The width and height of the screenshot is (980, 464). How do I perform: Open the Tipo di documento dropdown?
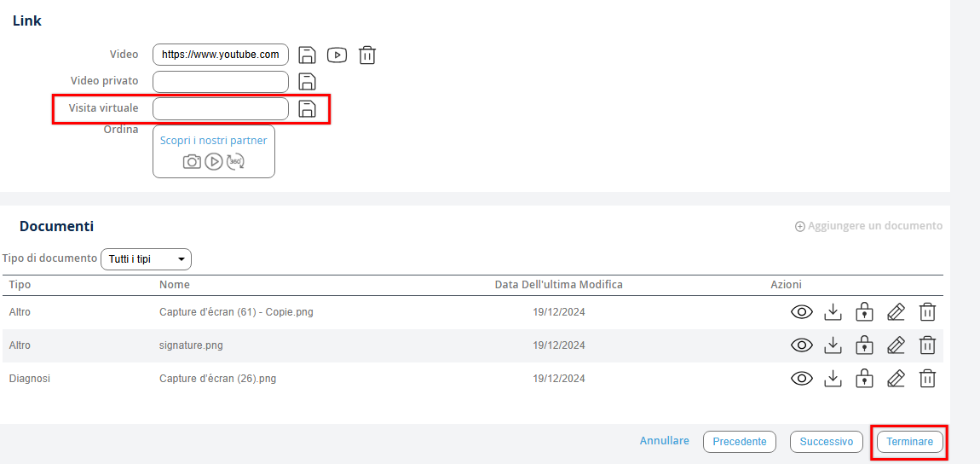pyautogui.click(x=146, y=259)
